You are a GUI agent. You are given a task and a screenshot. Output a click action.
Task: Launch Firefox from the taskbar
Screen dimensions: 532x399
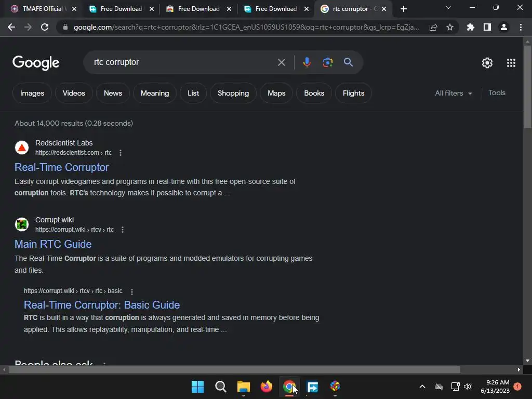point(267,387)
